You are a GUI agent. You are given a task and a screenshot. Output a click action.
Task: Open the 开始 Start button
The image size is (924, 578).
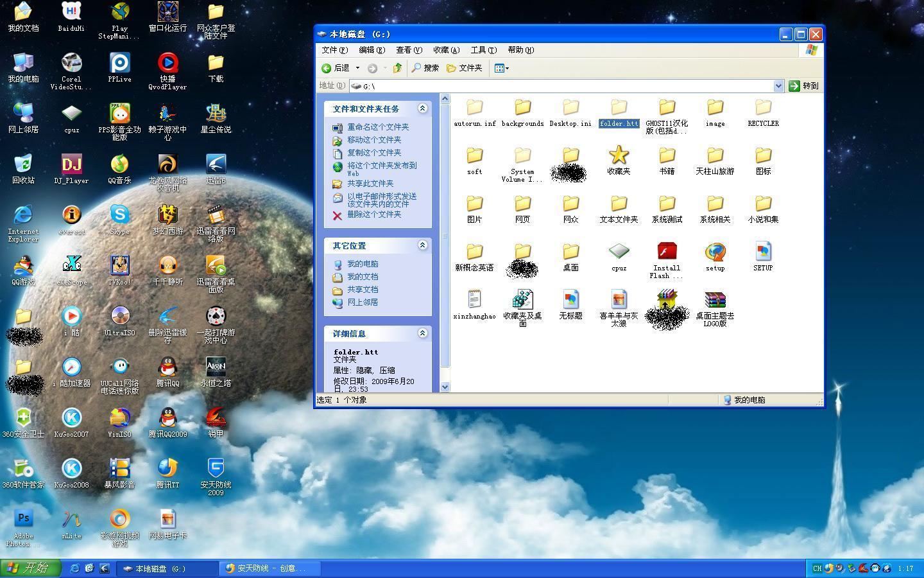(x=30, y=568)
